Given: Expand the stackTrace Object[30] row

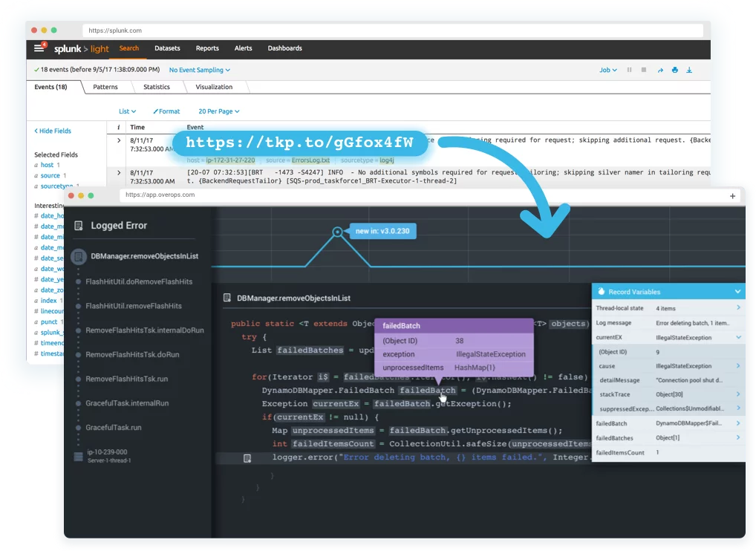Looking at the screenshot, I should tap(738, 394).
